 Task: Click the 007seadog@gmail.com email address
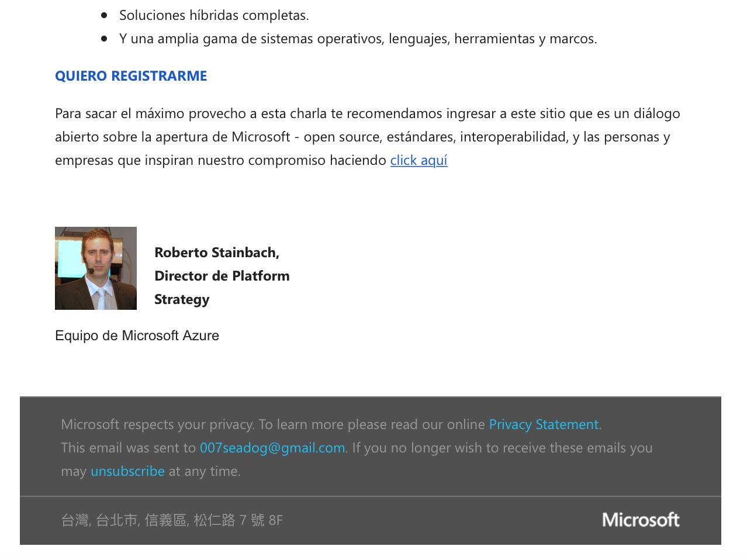(272, 448)
